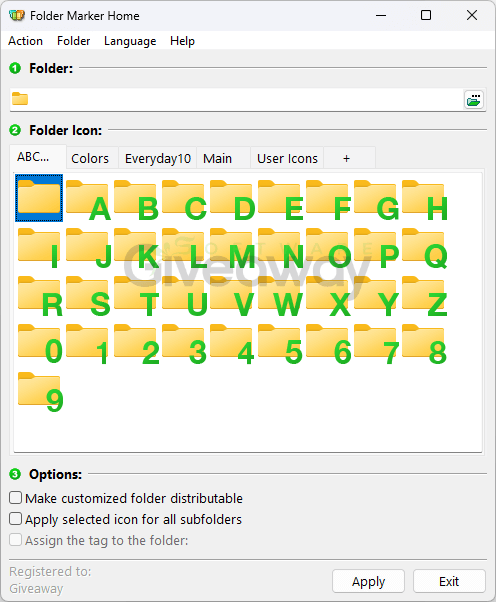Select the letter W folder icon

click(279, 294)
